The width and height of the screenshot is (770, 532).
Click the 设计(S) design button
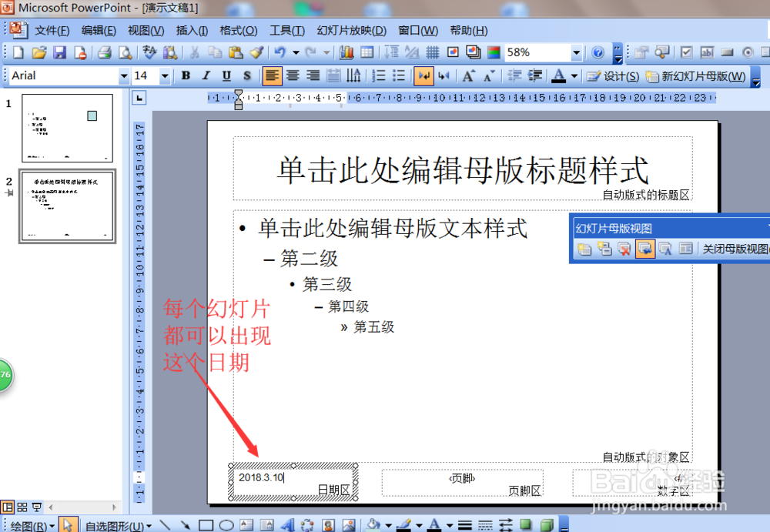click(614, 76)
